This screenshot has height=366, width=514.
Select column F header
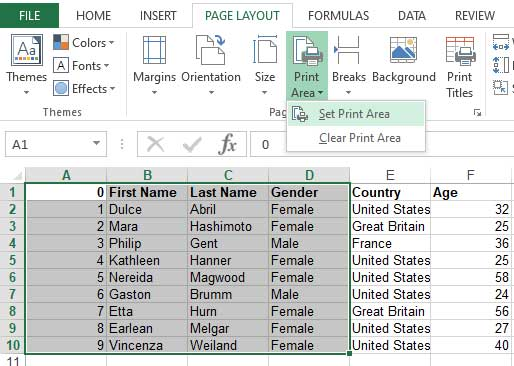coord(471,175)
